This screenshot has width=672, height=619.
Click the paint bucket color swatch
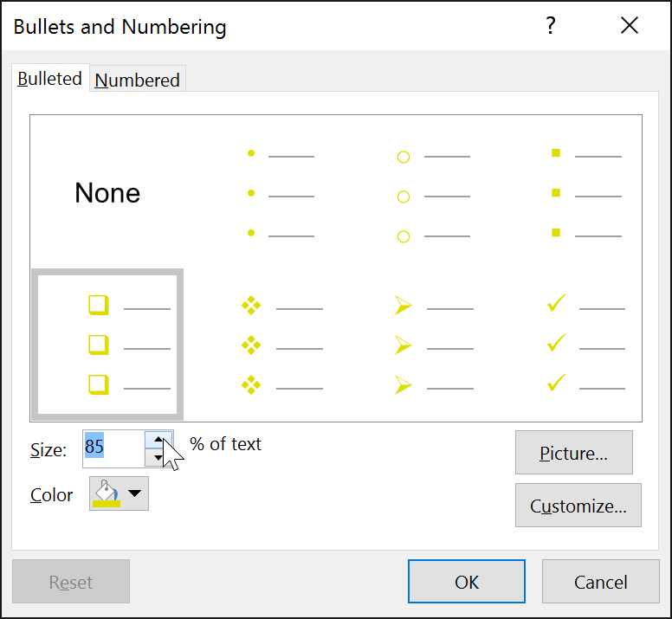[107, 493]
